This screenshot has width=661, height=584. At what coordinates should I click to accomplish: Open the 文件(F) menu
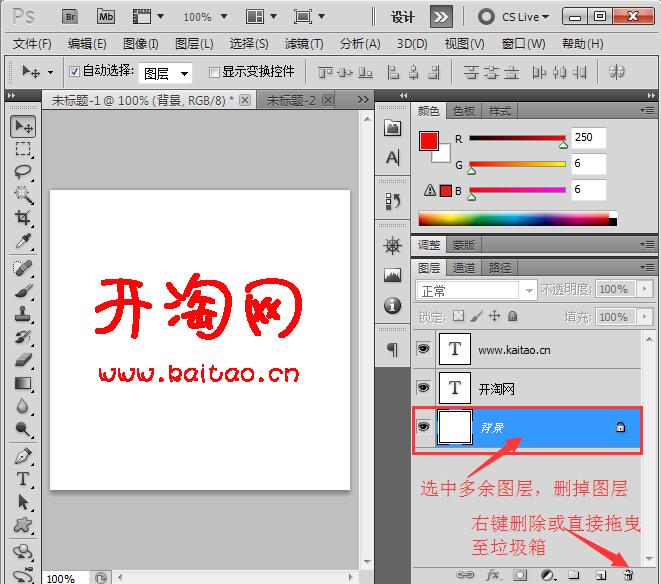[x=32, y=43]
